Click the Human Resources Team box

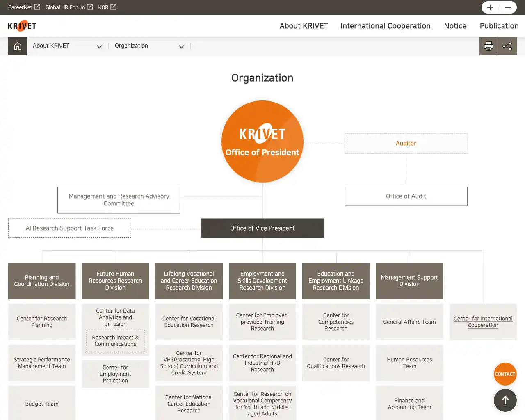point(409,363)
